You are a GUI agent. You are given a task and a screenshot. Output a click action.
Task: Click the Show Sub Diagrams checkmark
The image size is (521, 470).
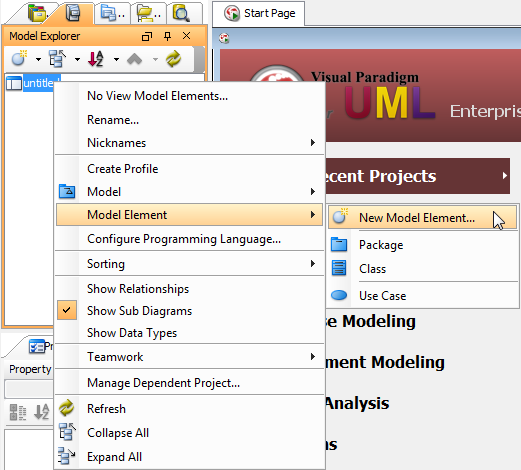click(x=67, y=310)
